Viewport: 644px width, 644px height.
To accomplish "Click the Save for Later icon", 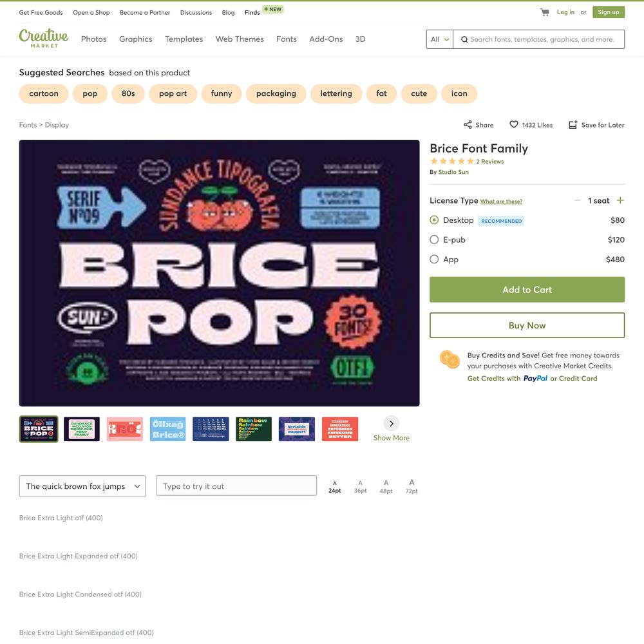I will click(573, 125).
